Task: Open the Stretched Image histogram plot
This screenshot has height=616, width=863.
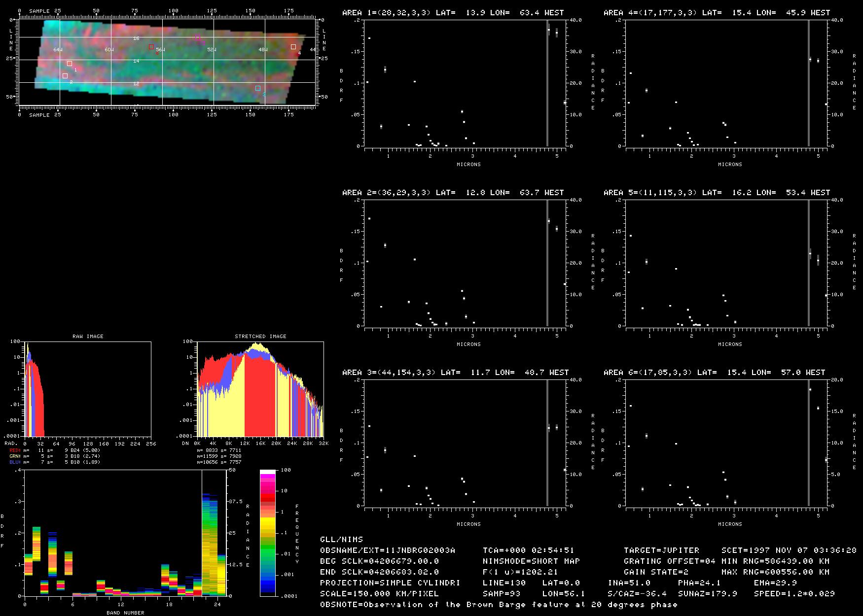Action: (x=260, y=389)
